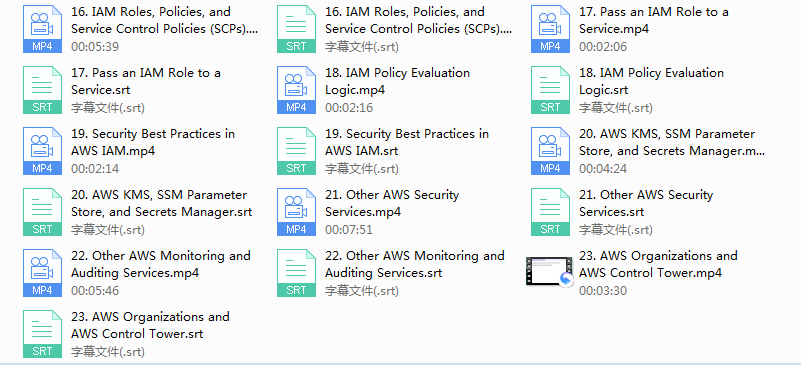The height and width of the screenshot is (365, 801).
Task: Click duration 00:02:06
Action: [603, 47]
